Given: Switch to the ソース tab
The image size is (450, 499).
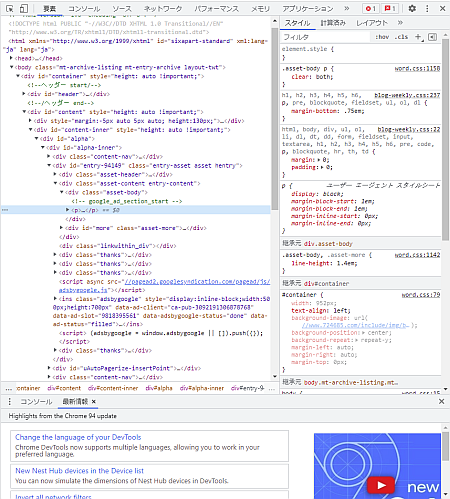Looking at the screenshot, I should coord(122,9).
